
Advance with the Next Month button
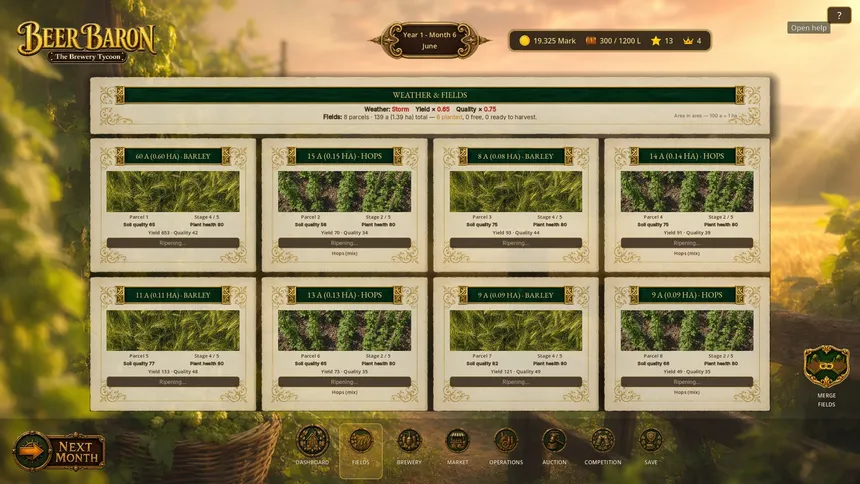(59, 452)
